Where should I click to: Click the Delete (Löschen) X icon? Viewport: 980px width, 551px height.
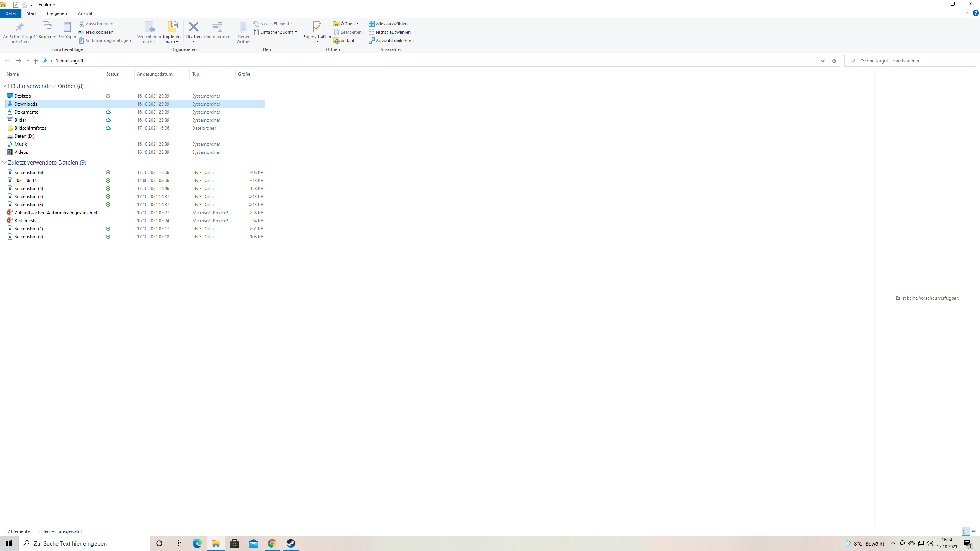pos(194,27)
